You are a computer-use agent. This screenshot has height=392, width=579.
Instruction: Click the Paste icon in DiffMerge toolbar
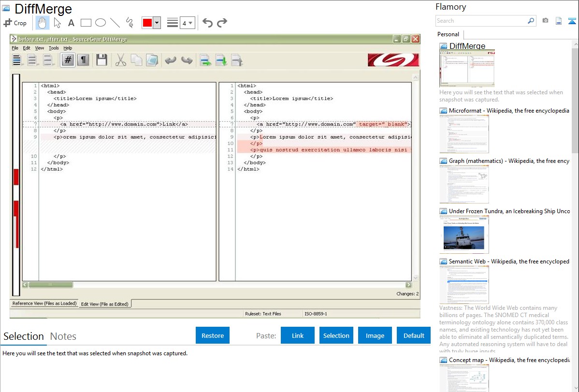[x=152, y=60]
